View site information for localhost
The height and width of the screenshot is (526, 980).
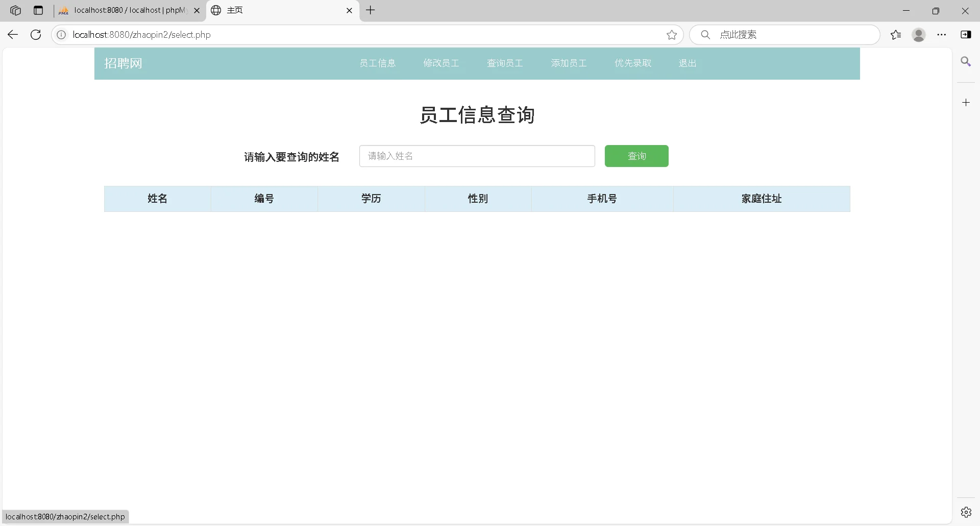pyautogui.click(x=61, y=34)
